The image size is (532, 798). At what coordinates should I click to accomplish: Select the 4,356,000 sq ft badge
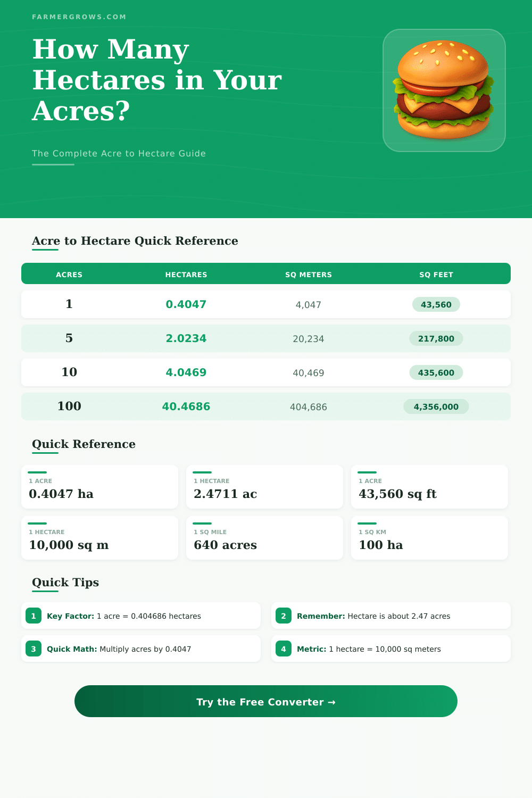click(436, 406)
